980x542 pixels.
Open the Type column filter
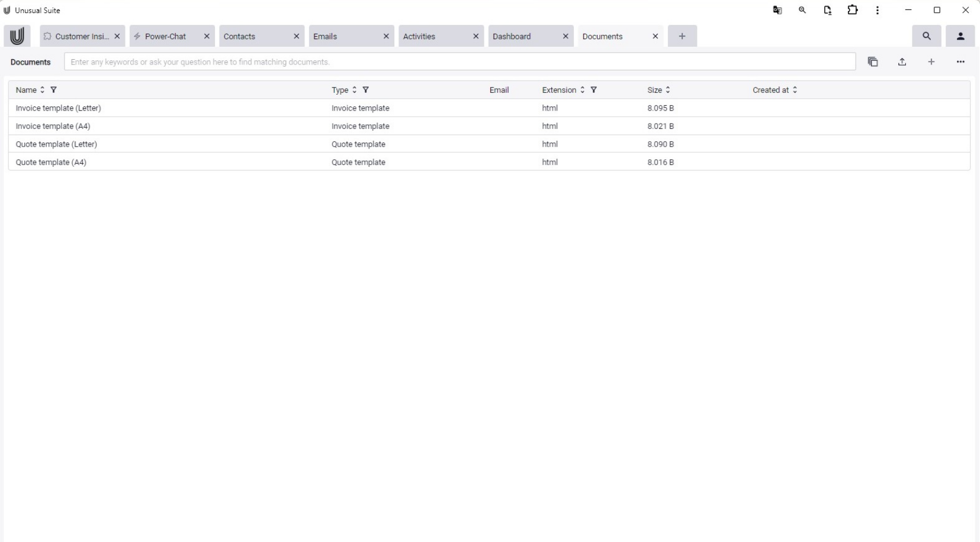point(366,90)
